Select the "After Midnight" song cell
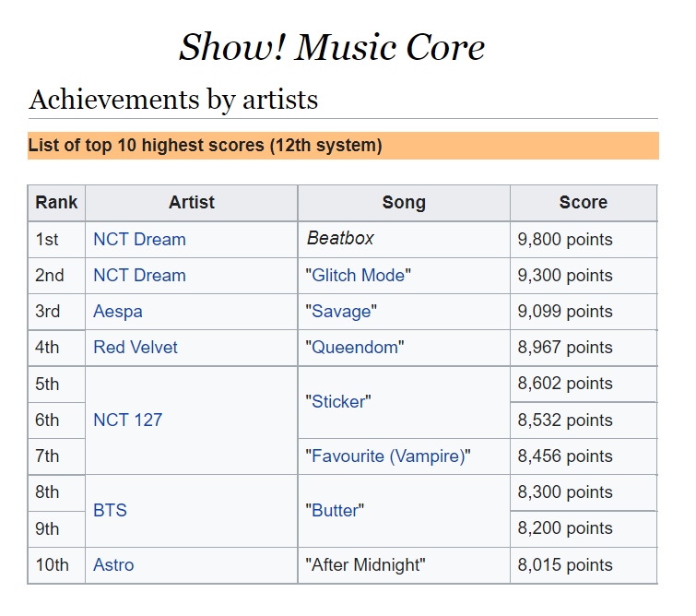The width and height of the screenshot is (696, 616). click(404, 565)
